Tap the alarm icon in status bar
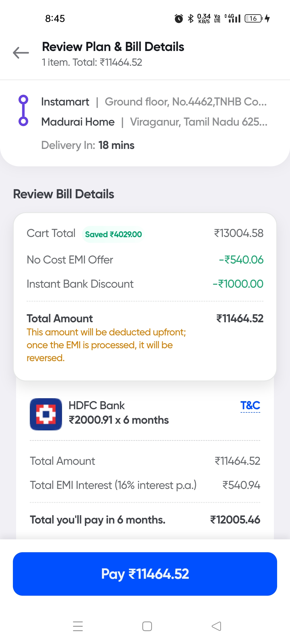 pos(179,19)
